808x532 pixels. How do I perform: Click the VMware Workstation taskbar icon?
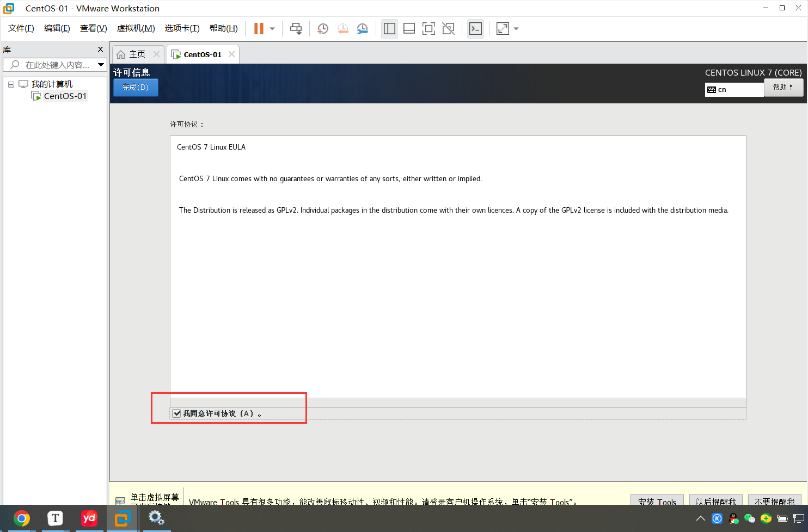123,518
